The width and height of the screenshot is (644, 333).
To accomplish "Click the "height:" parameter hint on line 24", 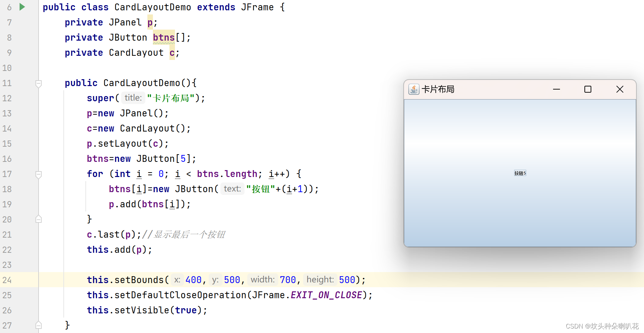I will (x=320, y=280).
